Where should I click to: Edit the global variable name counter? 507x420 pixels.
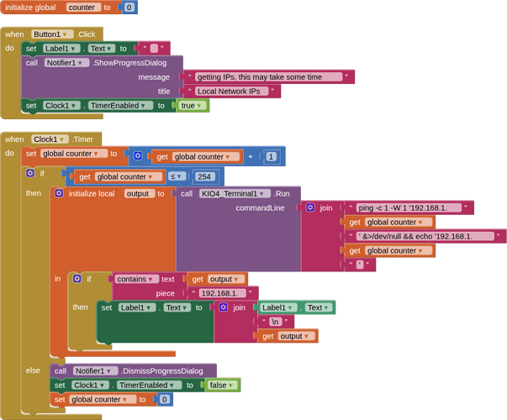pyautogui.click(x=83, y=8)
